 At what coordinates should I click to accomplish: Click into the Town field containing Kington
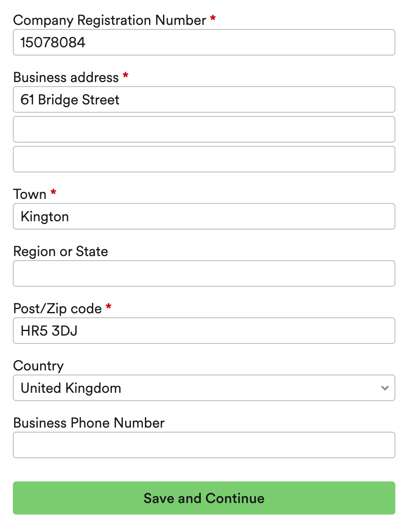click(204, 216)
